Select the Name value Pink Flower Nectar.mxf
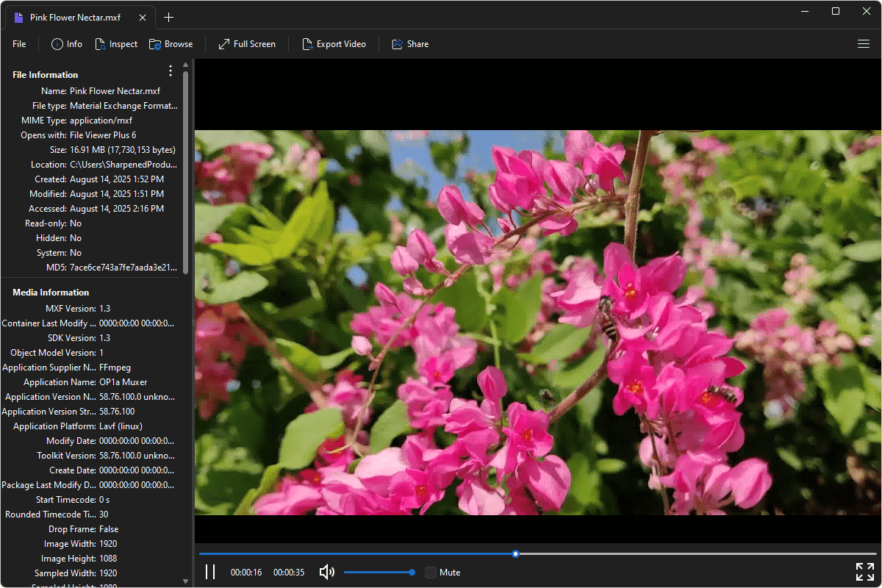The height and width of the screenshot is (588, 882). [115, 91]
